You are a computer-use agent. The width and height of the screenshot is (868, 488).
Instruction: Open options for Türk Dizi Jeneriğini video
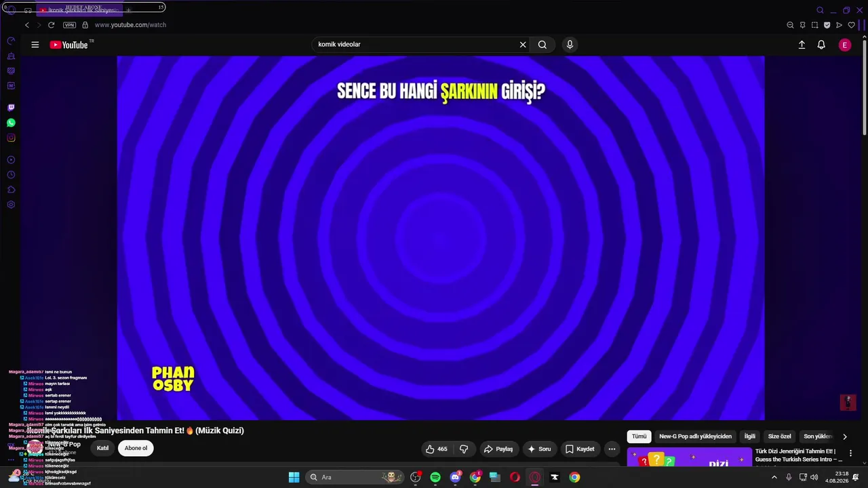click(850, 453)
